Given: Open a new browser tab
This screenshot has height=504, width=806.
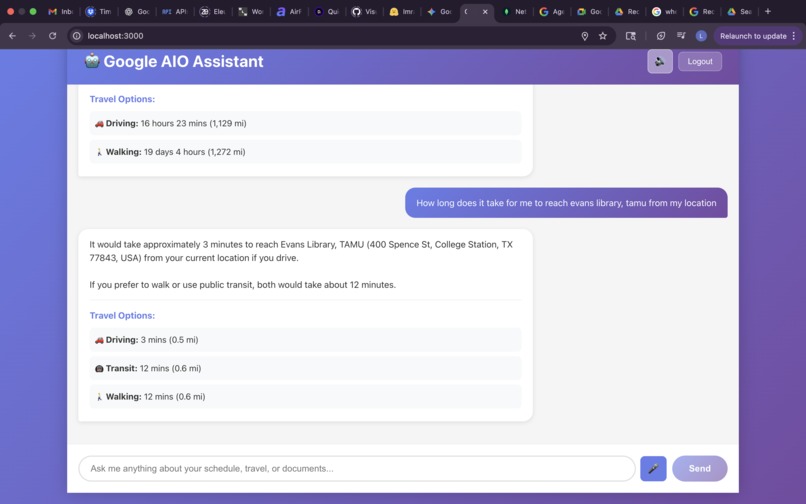Looking at the screenshot, I should [768, 12].
